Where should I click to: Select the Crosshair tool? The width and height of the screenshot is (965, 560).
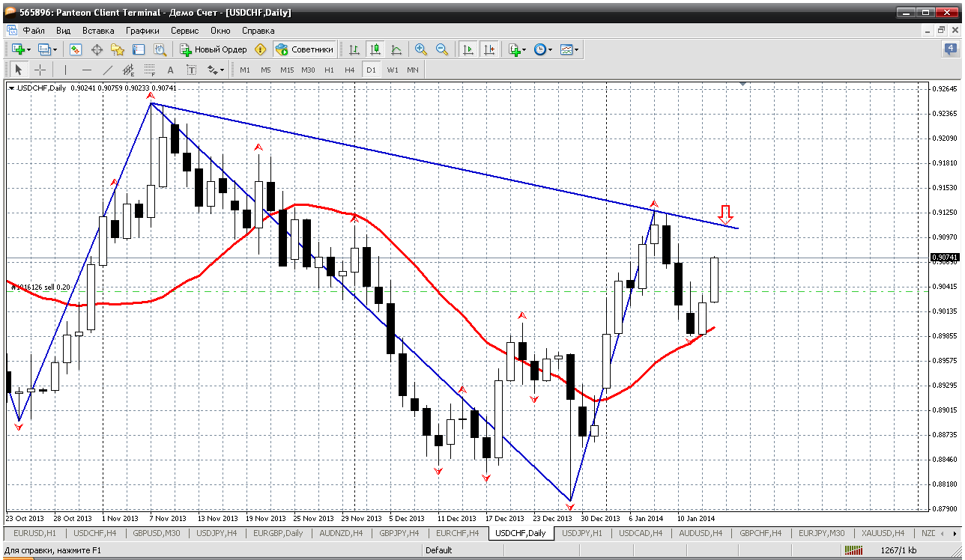pos(40,70)
